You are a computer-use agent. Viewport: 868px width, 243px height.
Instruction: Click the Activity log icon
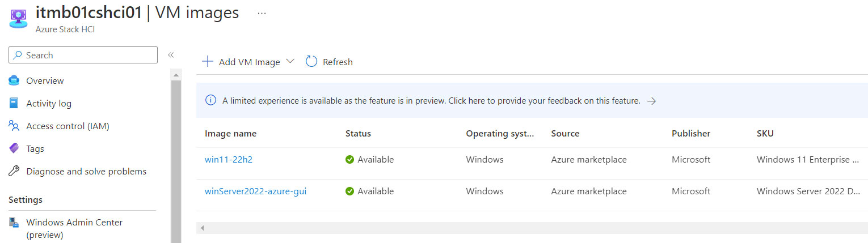point(14,104)
